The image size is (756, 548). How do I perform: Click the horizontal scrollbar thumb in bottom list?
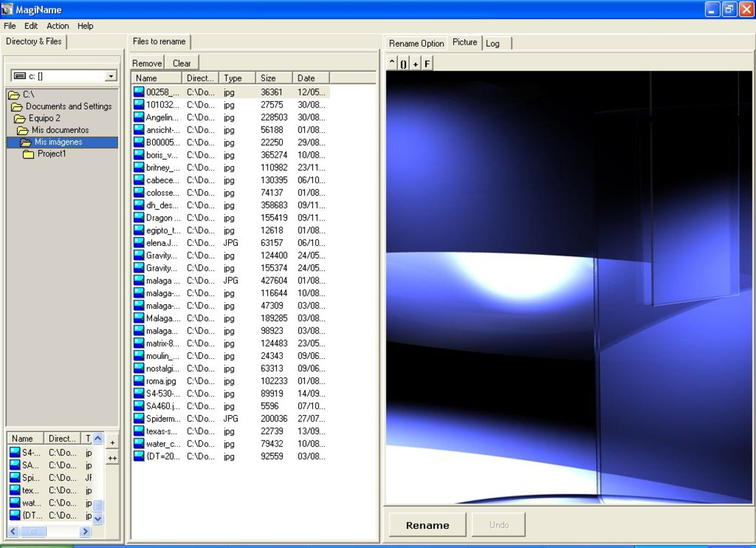coord(34,531)
